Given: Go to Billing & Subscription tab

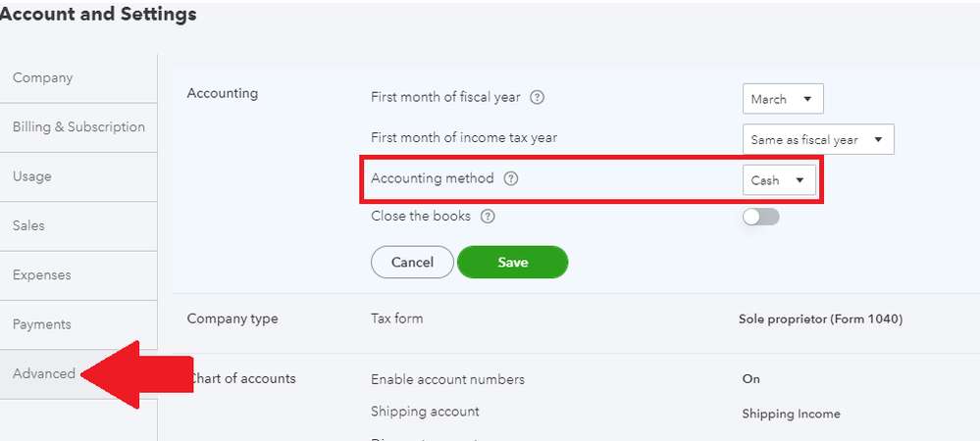Looking at the screenshot, I should tap(78, 127).
